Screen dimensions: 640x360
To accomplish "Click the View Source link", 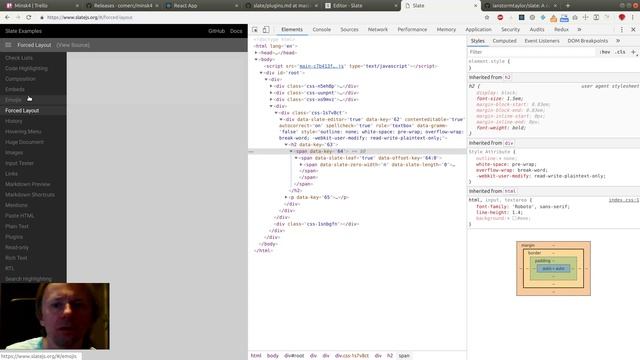I will (73, 45).
